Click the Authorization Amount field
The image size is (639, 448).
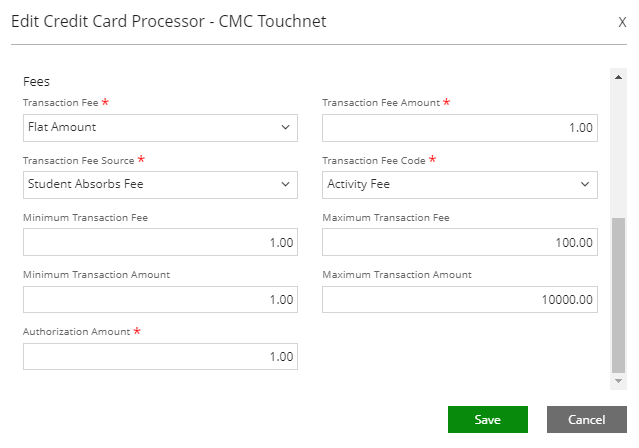click(160, 357)
